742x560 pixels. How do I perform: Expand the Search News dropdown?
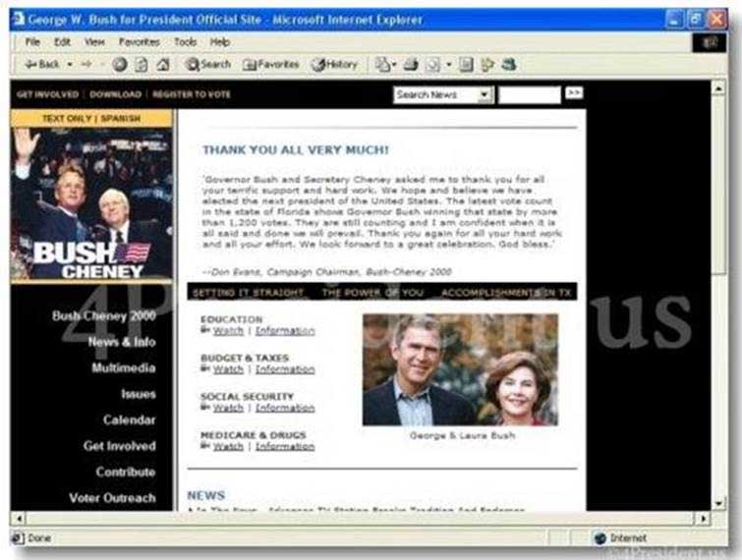click(x=484, y=94)
